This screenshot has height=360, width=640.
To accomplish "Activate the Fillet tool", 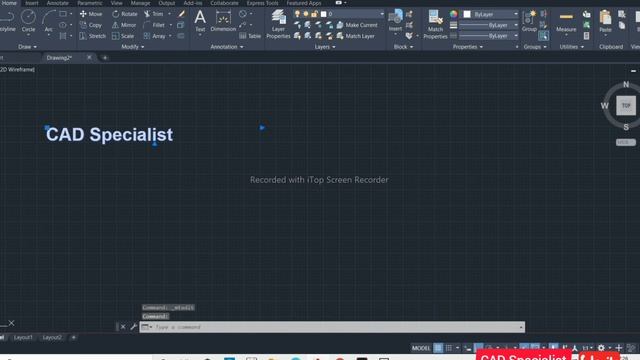I will (x=154, y=25).
